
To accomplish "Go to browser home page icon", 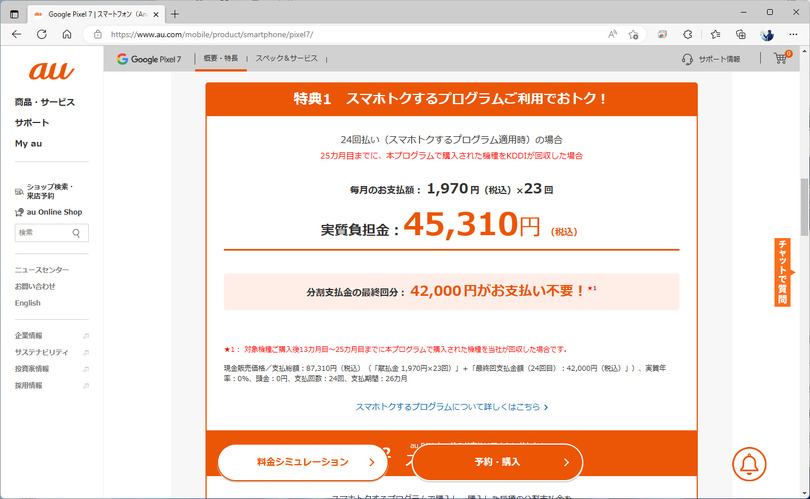I will [67, 35].
